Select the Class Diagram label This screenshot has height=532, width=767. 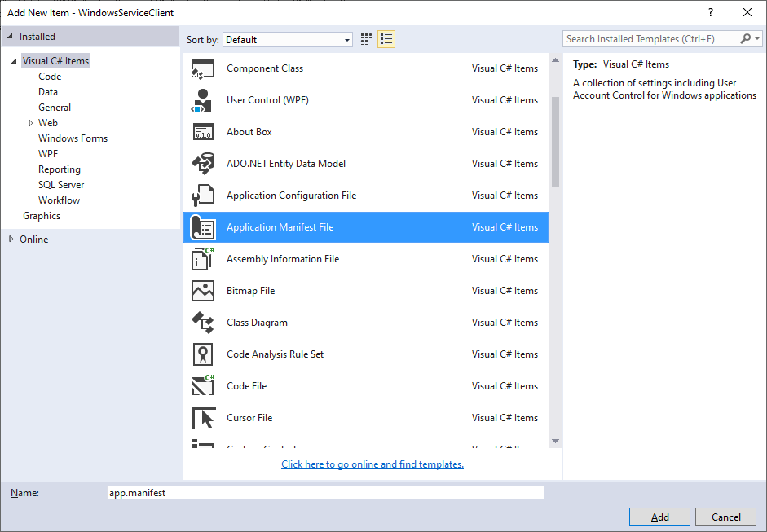(258, 323)
